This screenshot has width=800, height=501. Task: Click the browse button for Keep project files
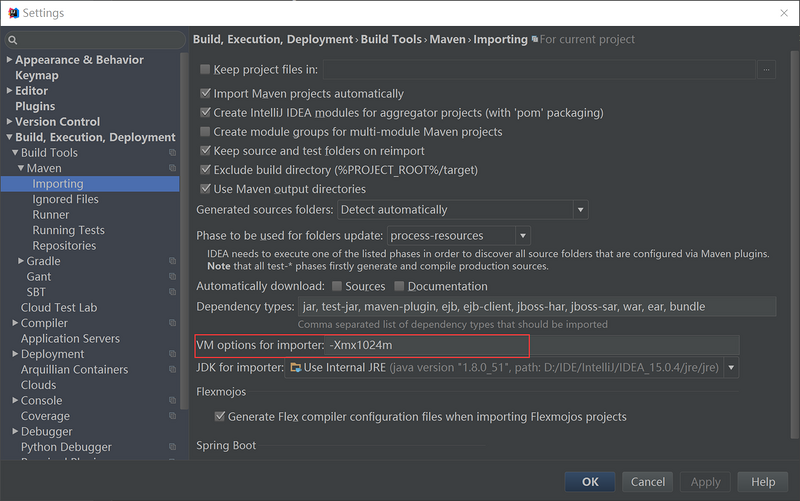coord(766,70)
